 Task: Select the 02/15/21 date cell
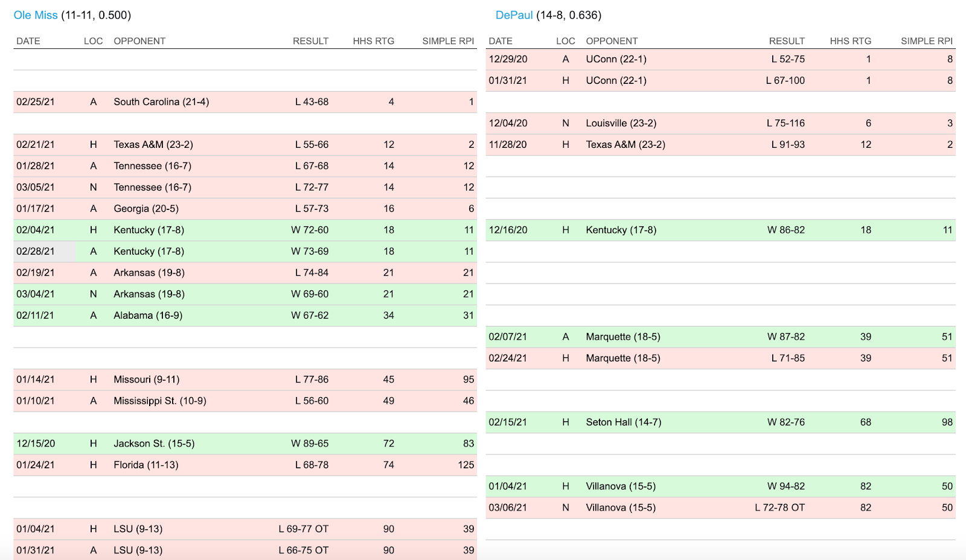pyautogui.click(x=508, y=422)
